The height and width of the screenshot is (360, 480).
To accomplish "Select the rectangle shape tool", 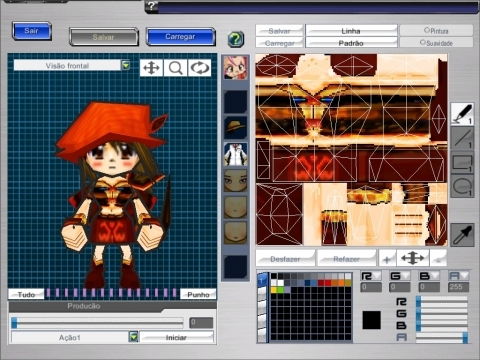I will click(462, 163).
